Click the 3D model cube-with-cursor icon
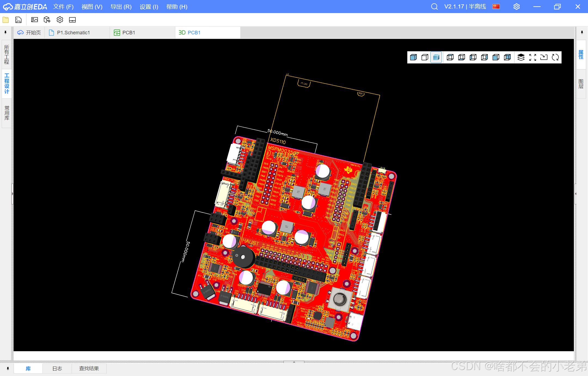The height and width of the screenshot is (376, 588). tap(47, 20)
